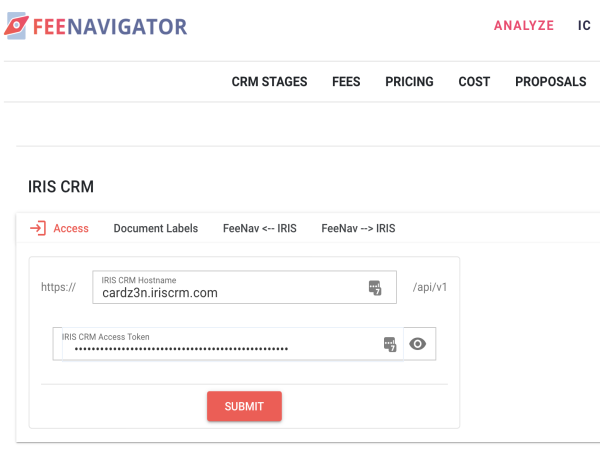Select the Access tab
The width and height of the screenshot is (600, 452).
click(x=59, y=228)
